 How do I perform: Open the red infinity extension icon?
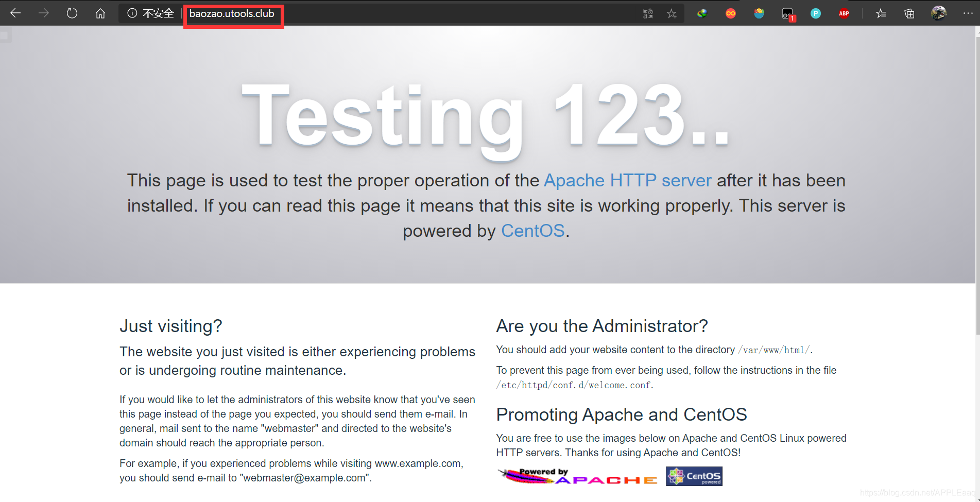[731, 13]
